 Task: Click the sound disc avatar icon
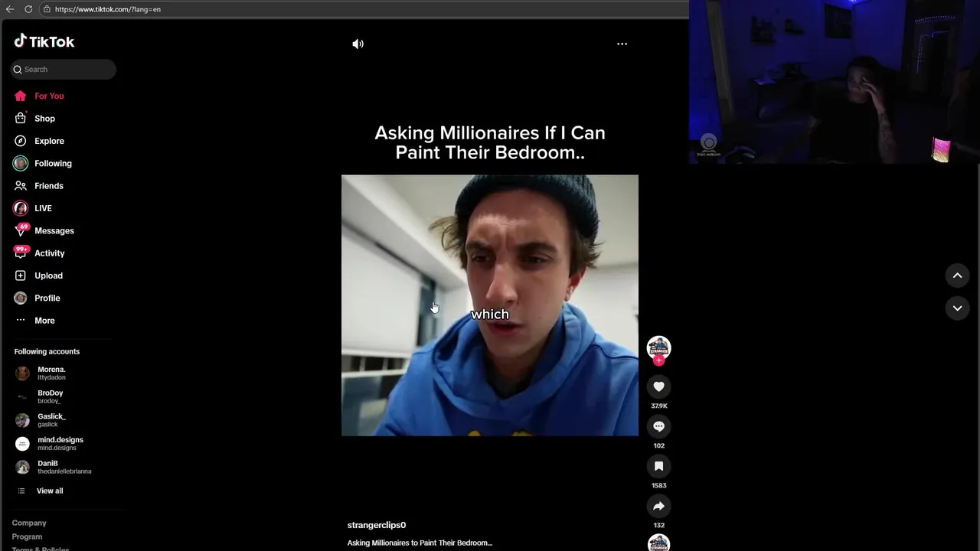pyautogui.click(x=658, y=543)
